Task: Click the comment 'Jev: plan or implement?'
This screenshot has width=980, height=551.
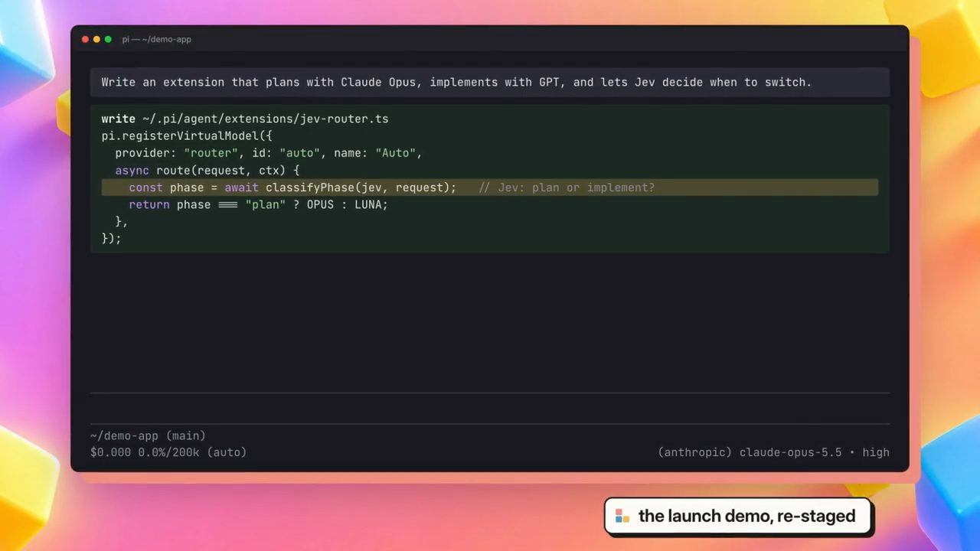Action: [x=567, y=187]
